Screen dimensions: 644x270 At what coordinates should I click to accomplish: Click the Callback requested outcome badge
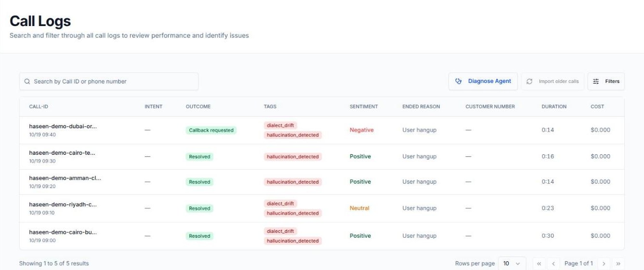point(211,130)
